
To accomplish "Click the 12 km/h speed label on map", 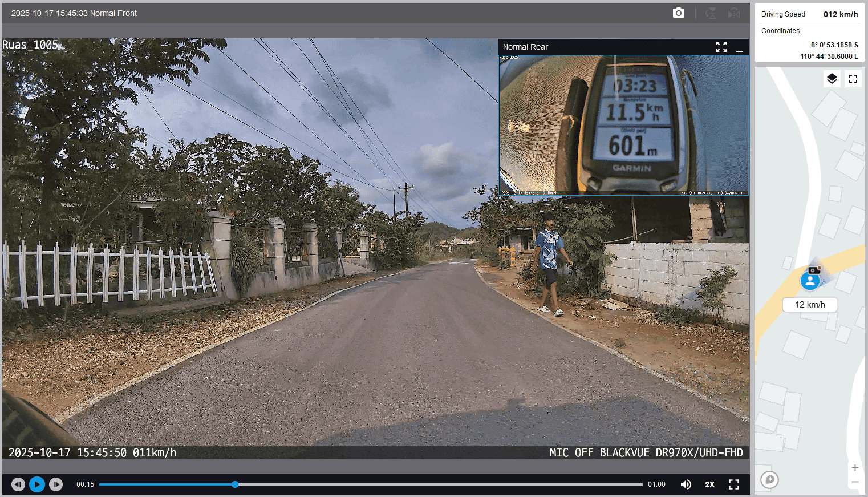I will click(x=810, y=305).
